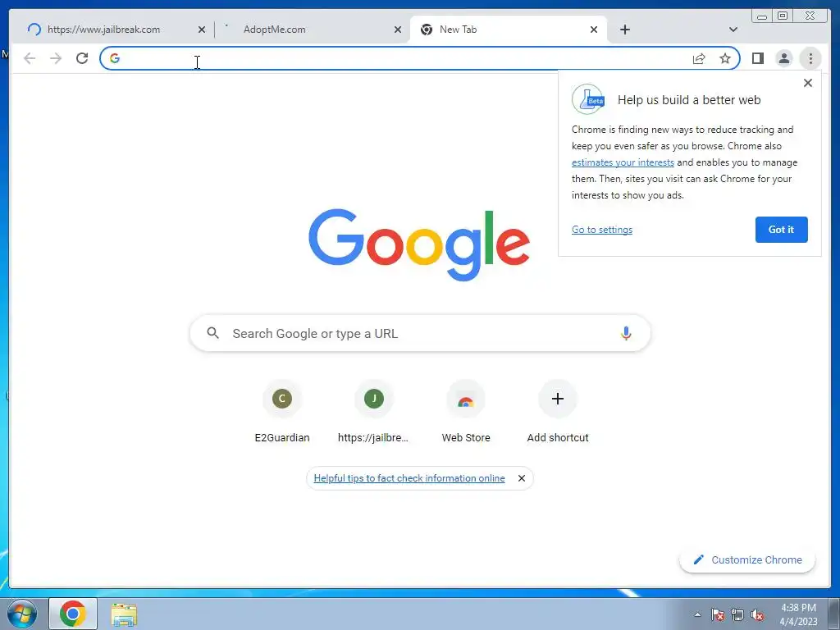The image size is (840, 630).
Task: Click the Google logo doodle
Action: point(419,244)
